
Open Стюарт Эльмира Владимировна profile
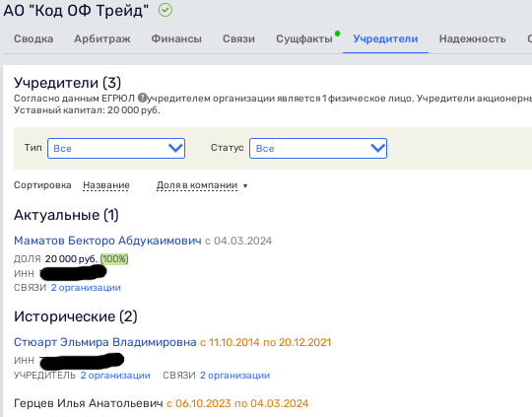click(x=105, y=342)
